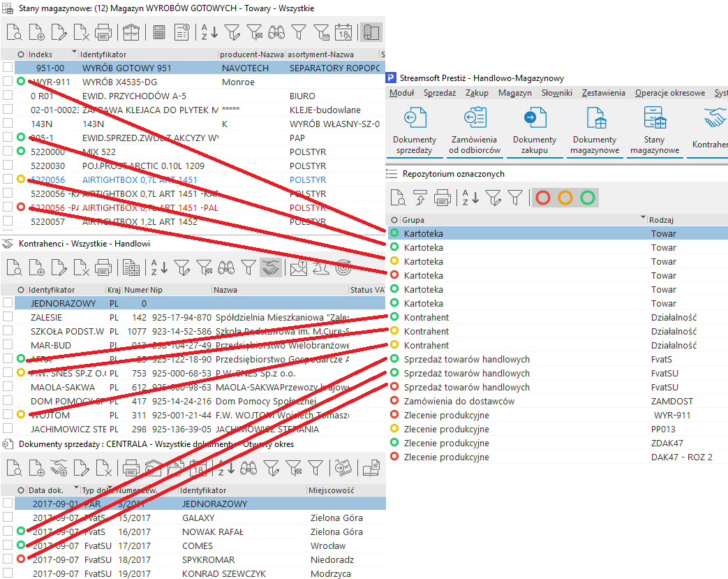728x579 pixels.
Task: Click plain funnel filter in Repozytorium oznaczonych
Action: click(515, 198)
